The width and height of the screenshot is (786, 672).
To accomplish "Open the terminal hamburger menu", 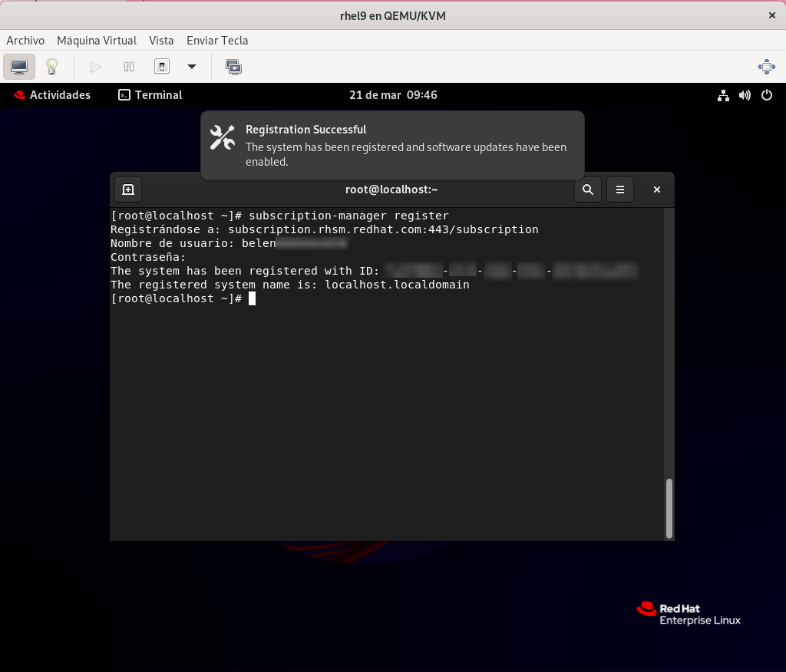I will coord(620,189).
